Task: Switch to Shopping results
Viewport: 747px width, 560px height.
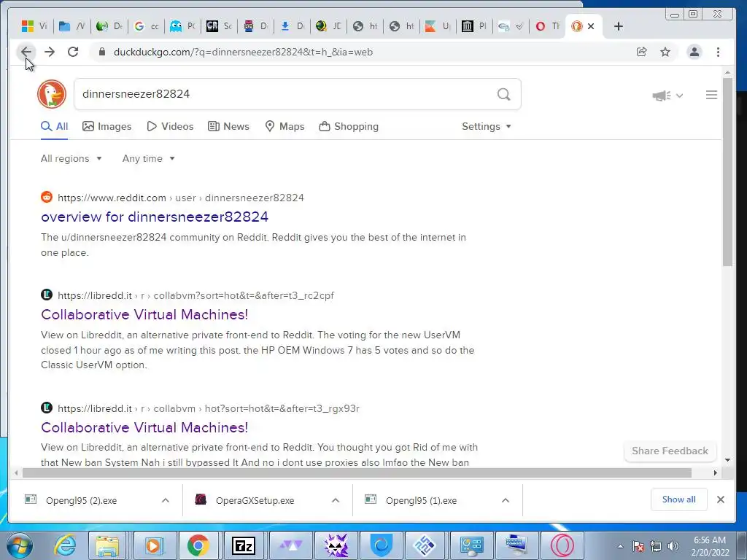Action: pos(349,126)
